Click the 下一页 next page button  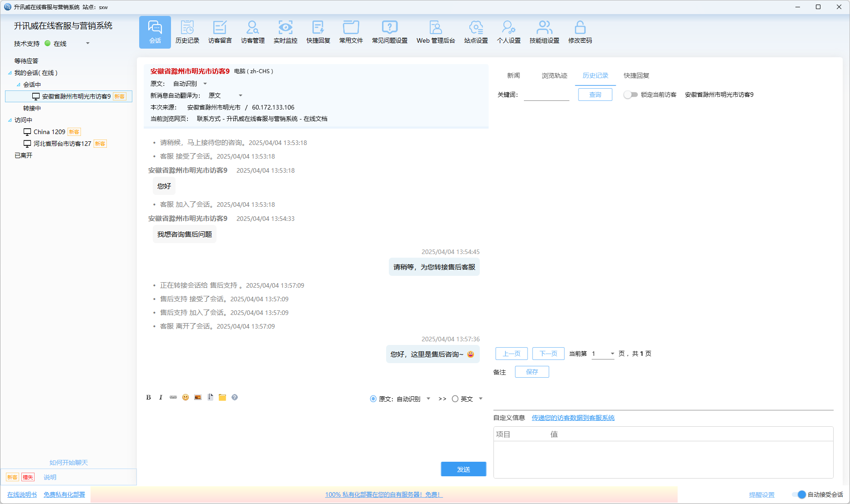548,354
